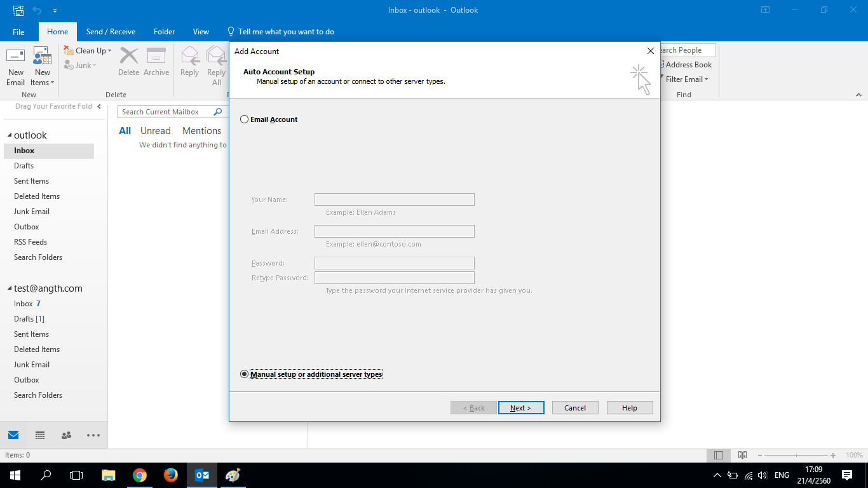The height and width of the screenshot is (488, 868).
Task: Open Google Chrome from the taskbar
Action: click(x=140, y=475)
